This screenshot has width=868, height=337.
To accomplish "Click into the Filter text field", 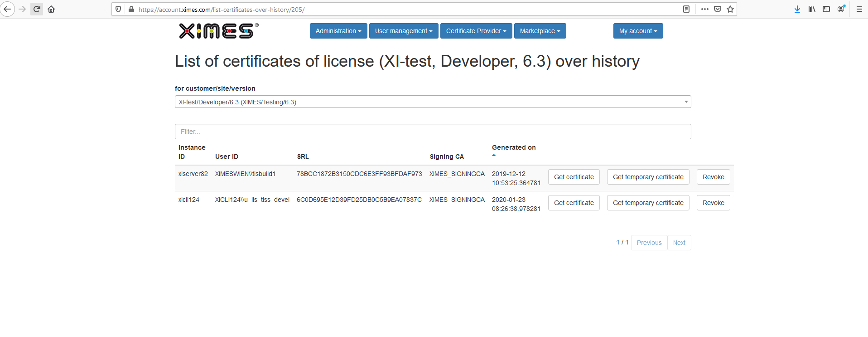I will [x=433, y=132].
